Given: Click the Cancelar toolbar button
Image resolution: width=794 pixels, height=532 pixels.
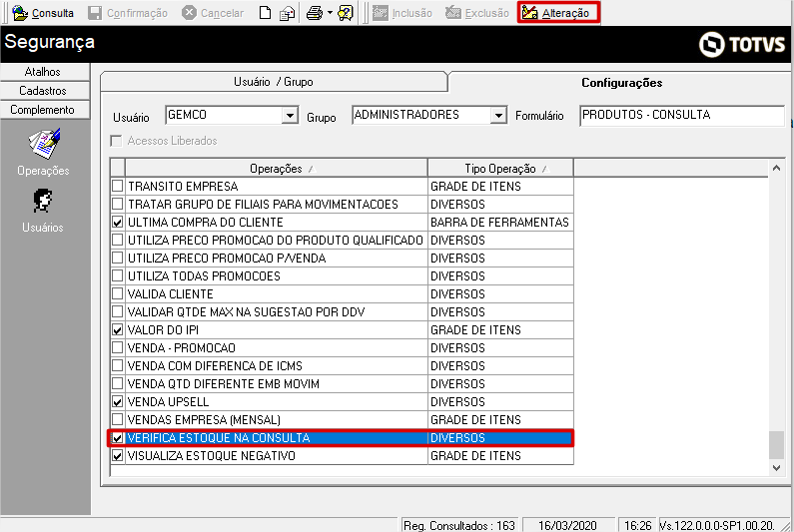Looking at the screenshot, I should 213,13.
